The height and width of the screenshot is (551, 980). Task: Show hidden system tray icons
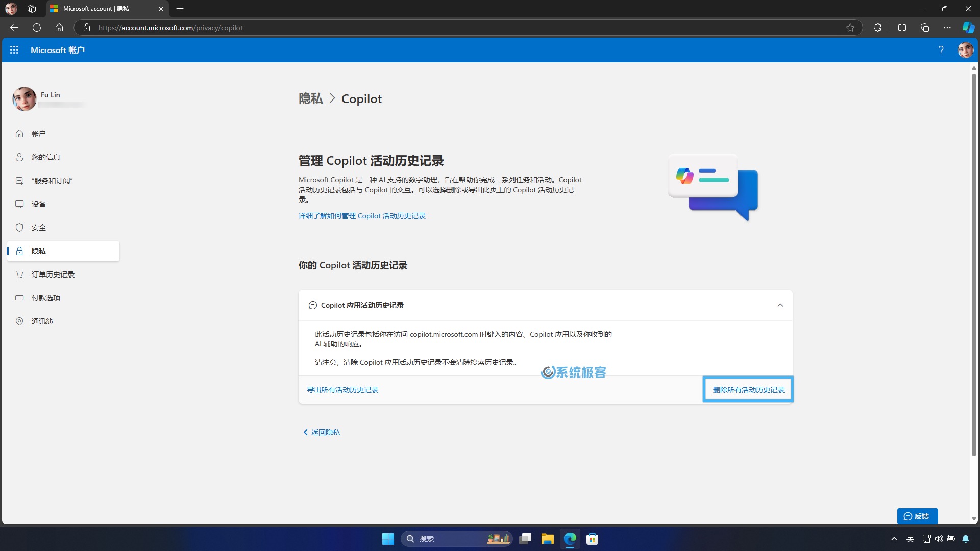[894, 539]
